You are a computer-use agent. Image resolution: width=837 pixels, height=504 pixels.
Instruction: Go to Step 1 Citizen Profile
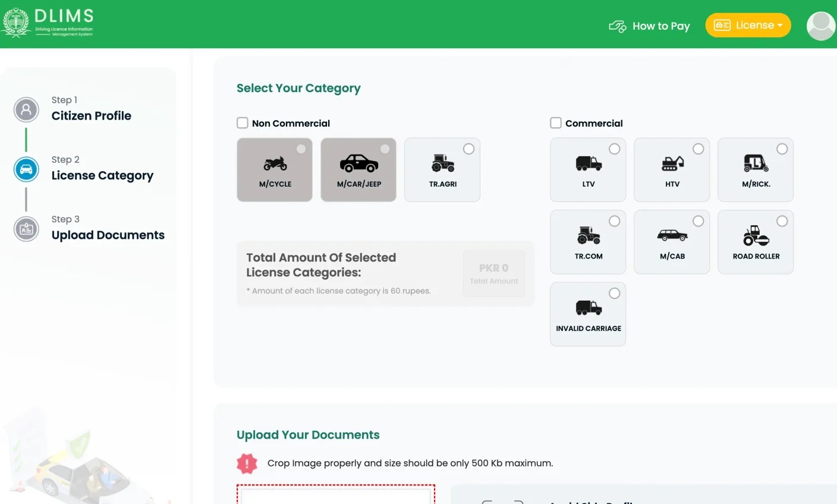coord(91,115)
